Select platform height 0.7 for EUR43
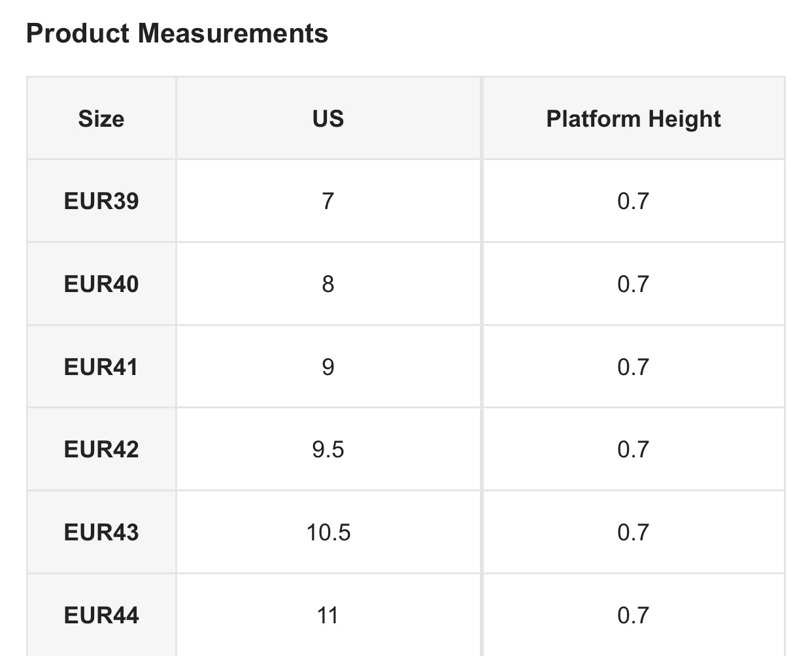This screenshot has height=656, width=812. (633, 533)
